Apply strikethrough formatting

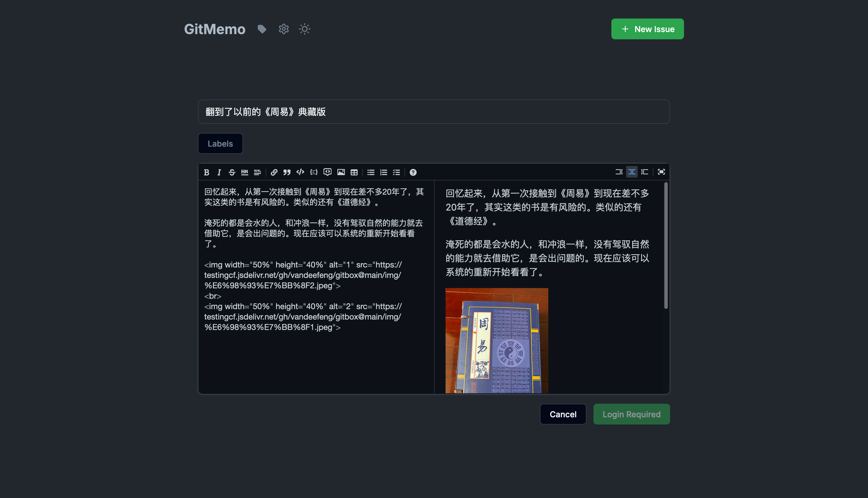[x=232, y=172]
